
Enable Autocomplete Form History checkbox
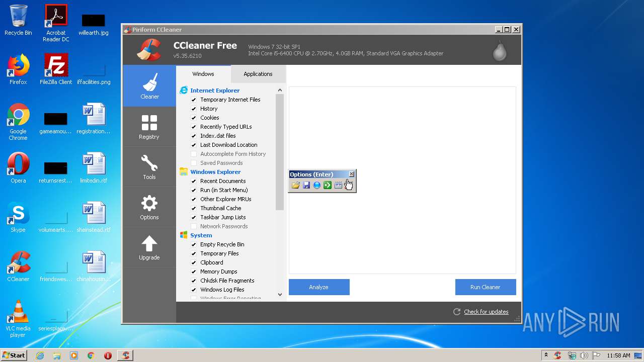tap(194, 154)
